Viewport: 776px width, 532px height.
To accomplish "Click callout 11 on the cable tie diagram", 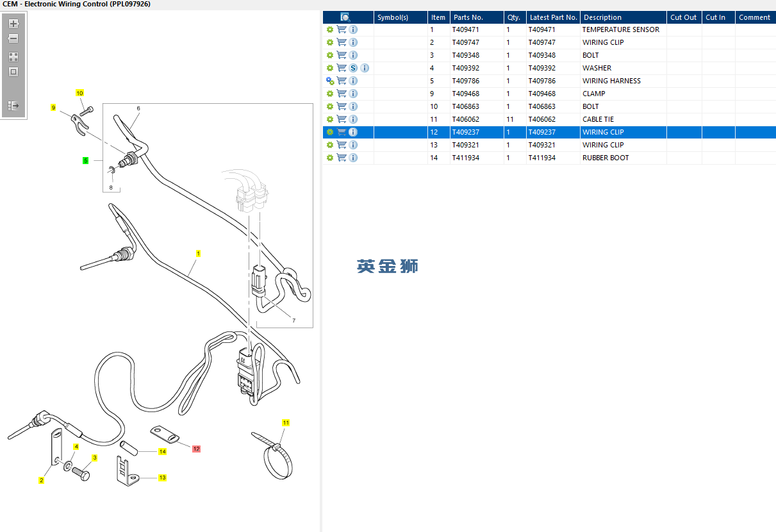I will (286, 423).
